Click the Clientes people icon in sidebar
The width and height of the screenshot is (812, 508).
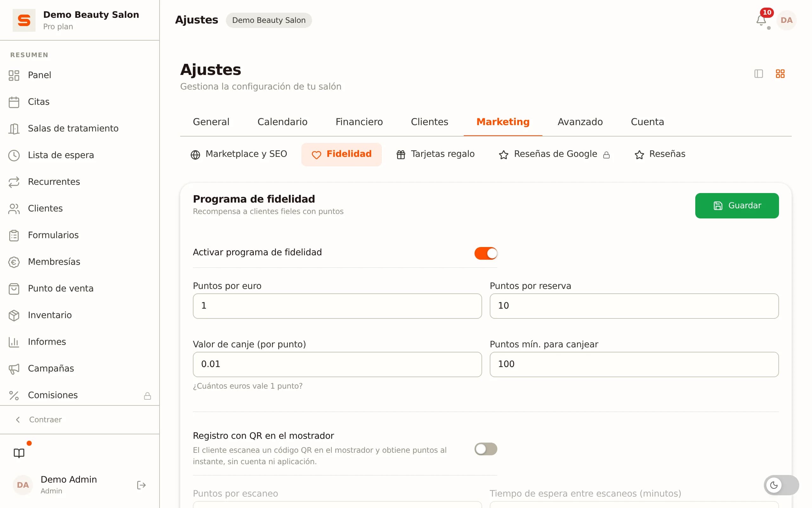click(x=14, y=209)
